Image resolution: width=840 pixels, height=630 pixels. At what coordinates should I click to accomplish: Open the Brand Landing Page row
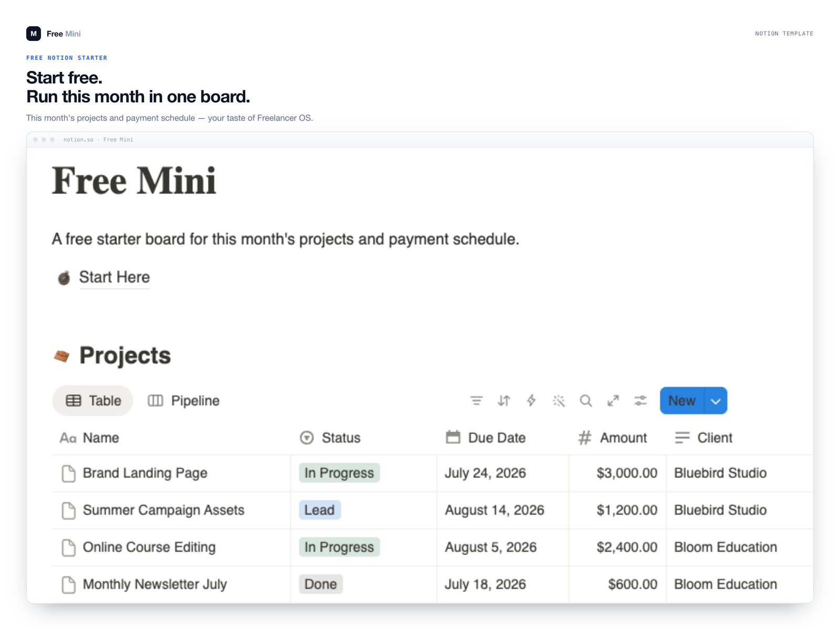click(145, 473)
